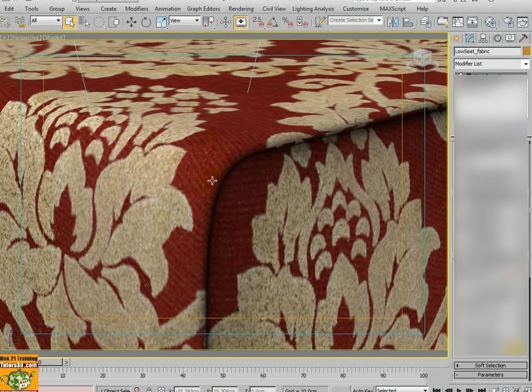Open the Rendering menu
532x392 pixels.
241,9
